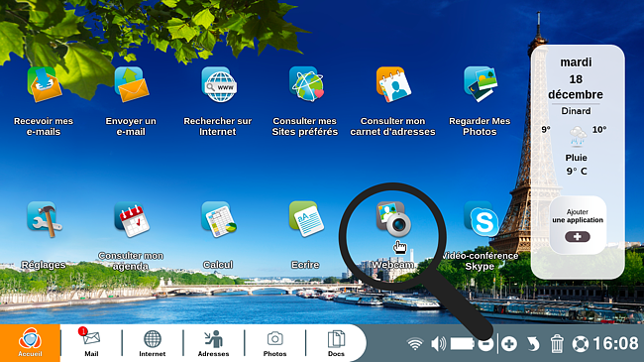Switch to the Internet tab
The width and height of the screenshot is (644, 362).
pyautogui.click(x=153, y=343)
